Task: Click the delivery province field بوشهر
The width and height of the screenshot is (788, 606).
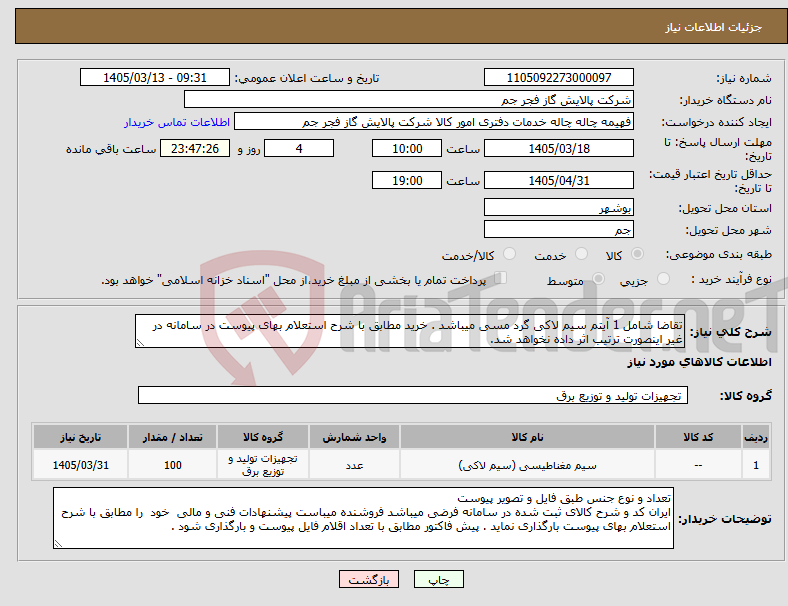Action: tap(558, 207)
